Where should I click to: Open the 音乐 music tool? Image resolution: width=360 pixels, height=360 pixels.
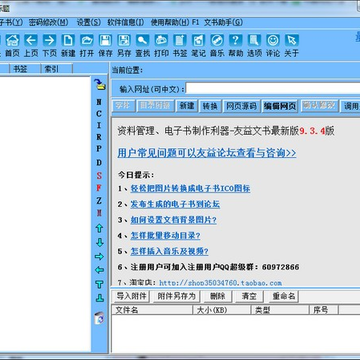(x=217, y=45)
